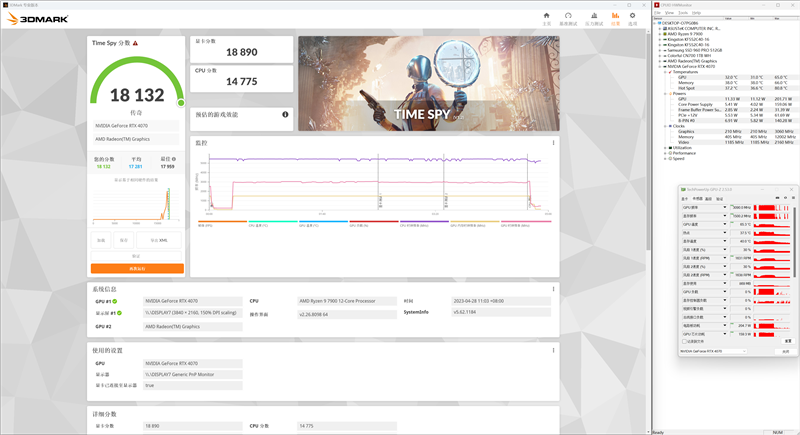This screenshot has height=435, width=800.
Task: Click the GPU-Z refresh icon
Action: (x=785, y=198)
